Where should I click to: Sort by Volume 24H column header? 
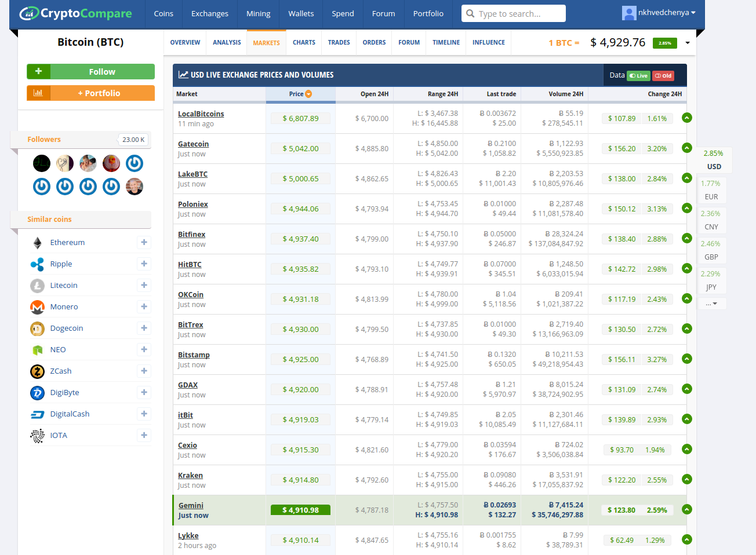[566, 94]
